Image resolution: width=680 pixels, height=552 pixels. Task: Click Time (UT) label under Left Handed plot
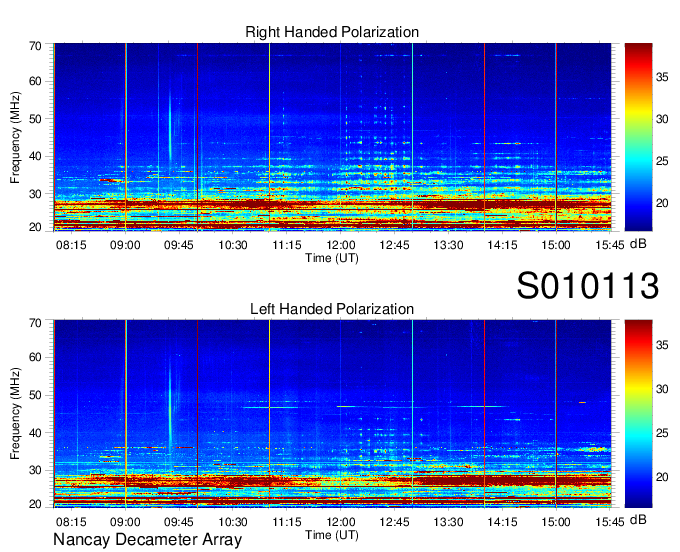[x=332, y=535]
